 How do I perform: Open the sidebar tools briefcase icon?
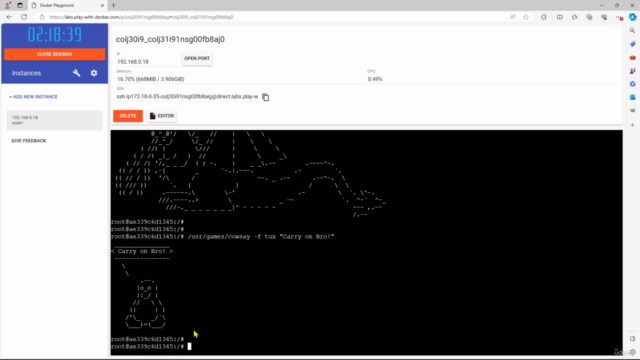pos(632,58)
